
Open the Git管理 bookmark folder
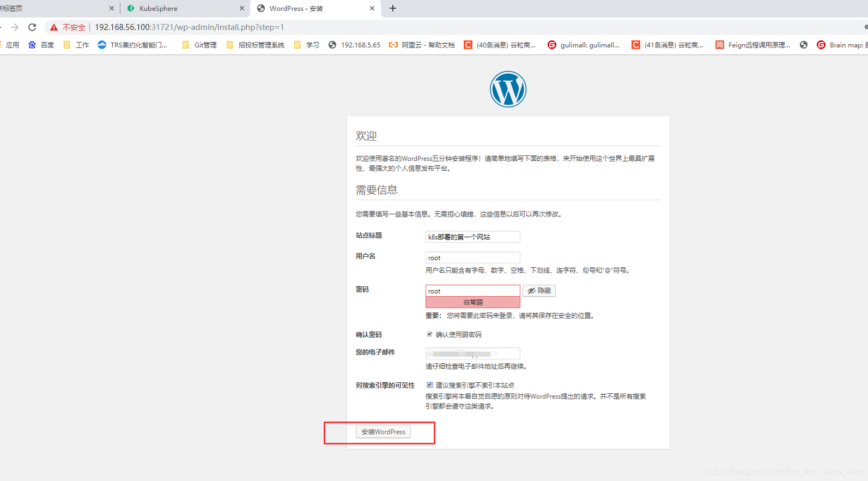coord(199,45)
